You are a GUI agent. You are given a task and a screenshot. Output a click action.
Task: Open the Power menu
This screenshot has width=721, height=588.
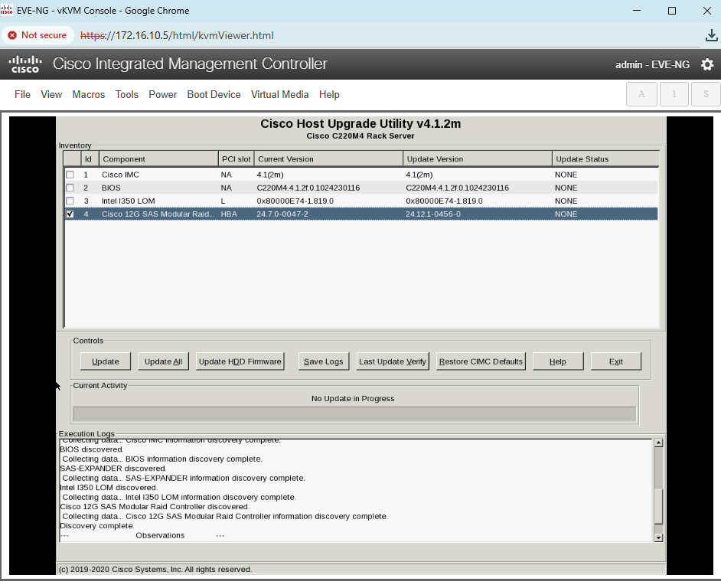pos(163,94)
